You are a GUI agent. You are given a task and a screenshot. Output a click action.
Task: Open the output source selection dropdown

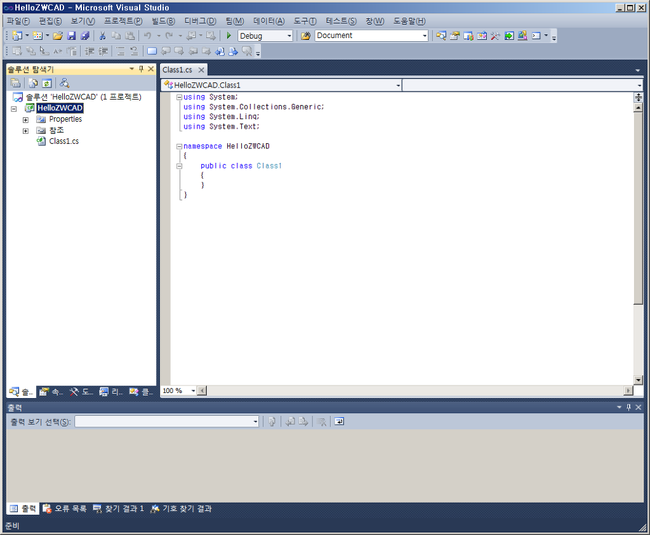point(255,422)
